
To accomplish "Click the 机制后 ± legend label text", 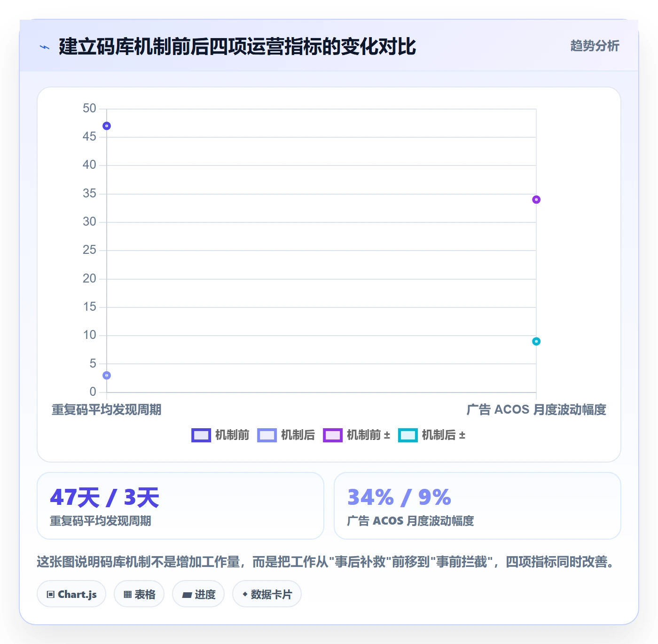I will (444, 435).
